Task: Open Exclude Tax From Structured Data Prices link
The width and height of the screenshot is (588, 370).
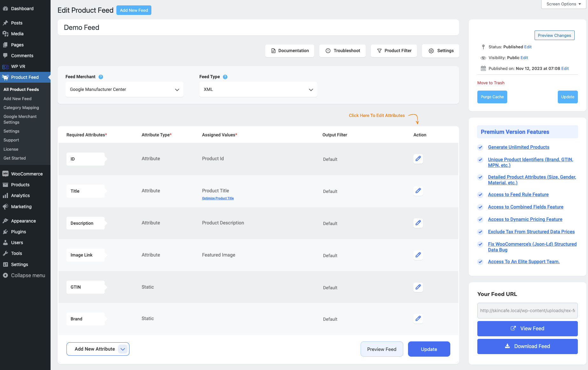Action: tap(531, 232)
